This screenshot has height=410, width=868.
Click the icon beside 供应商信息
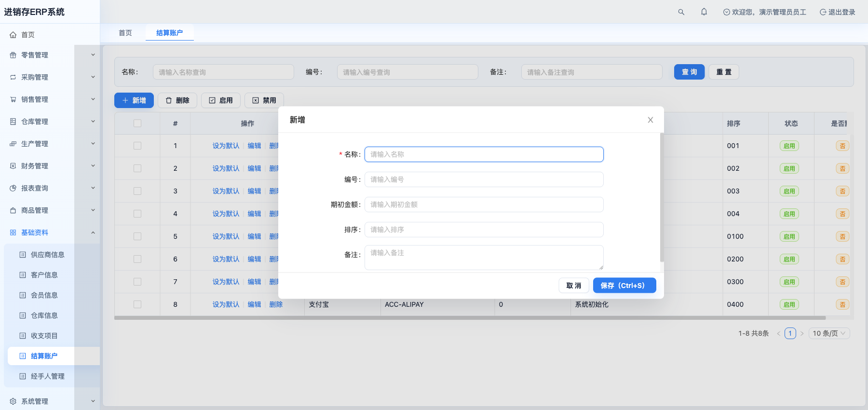click(23, 255)
